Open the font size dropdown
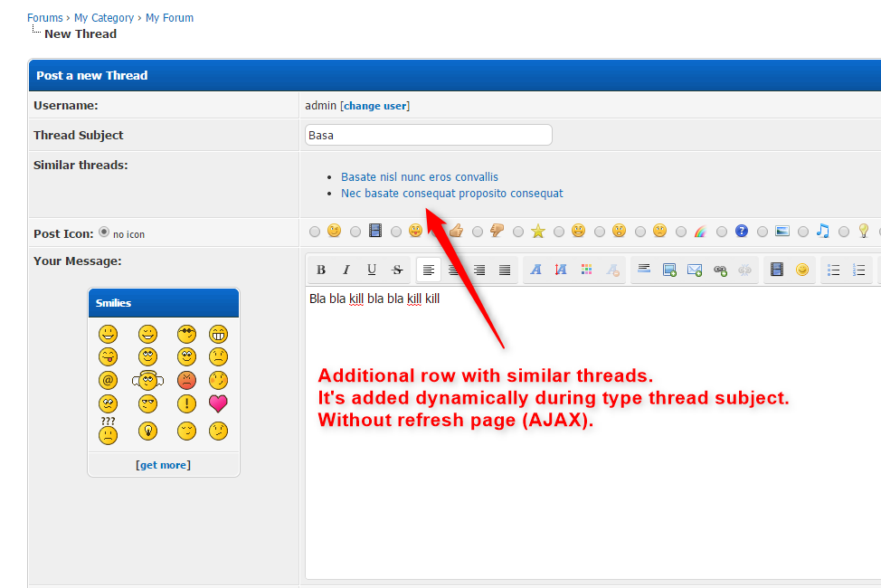The image size is (881, 588). pos(561,270)
